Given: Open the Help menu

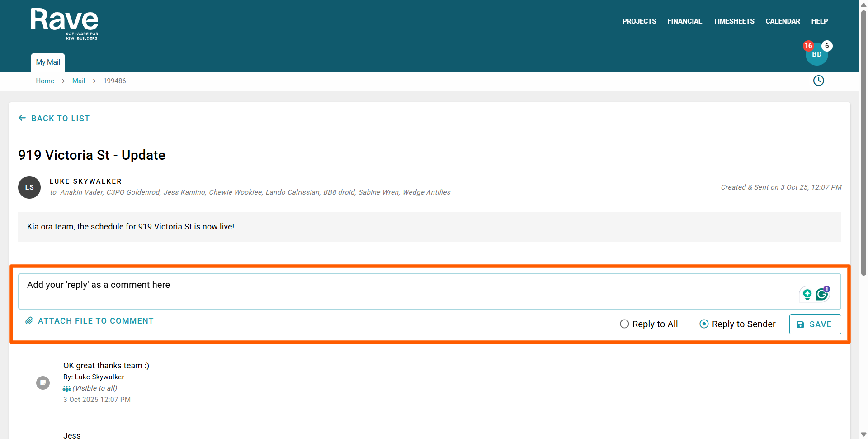Looking at the screenshot, I should click(x=819, y=21).
